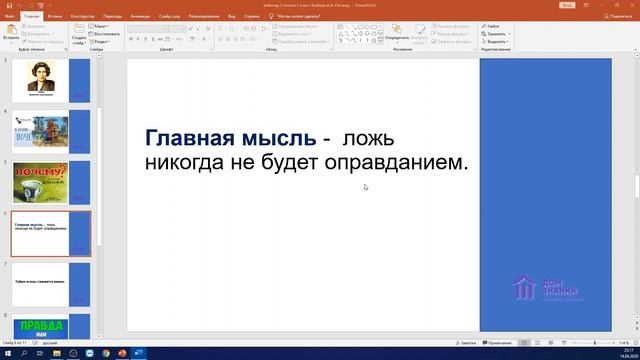The height and width of the screenshot is (360, 640).
Task: Click the Share (Поделиться) person icon
Action: [606, 16]
